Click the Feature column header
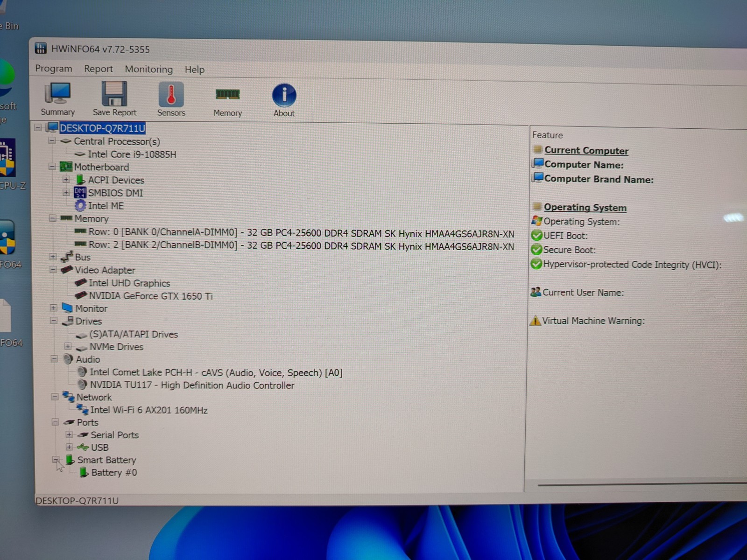This screenshot has height=560, width=747. pos(548,135)
